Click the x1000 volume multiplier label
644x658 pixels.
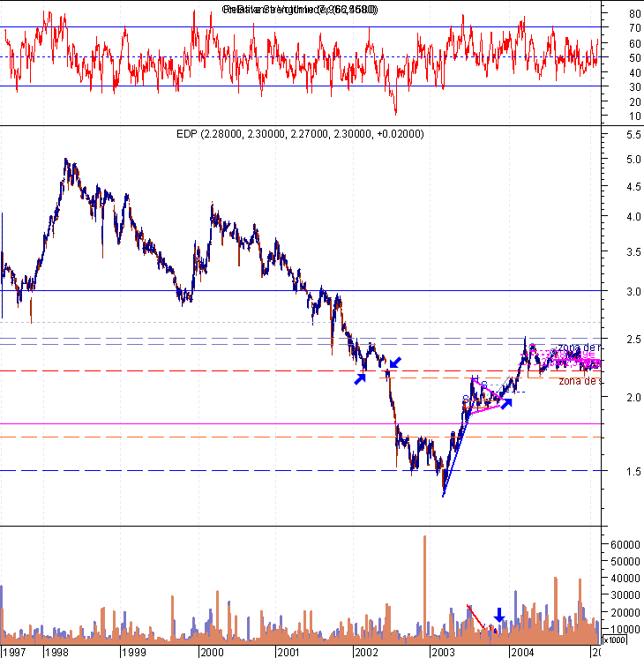(x=614, y=640)
